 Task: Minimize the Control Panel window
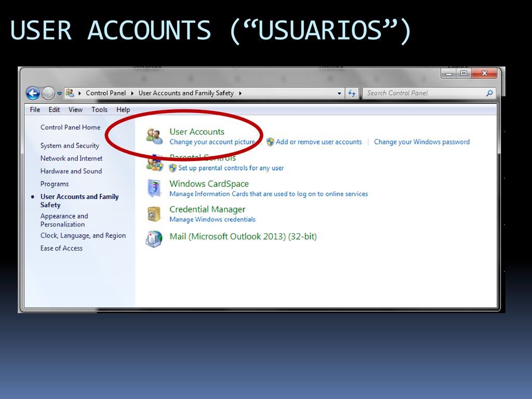click(x=449, y=73)
